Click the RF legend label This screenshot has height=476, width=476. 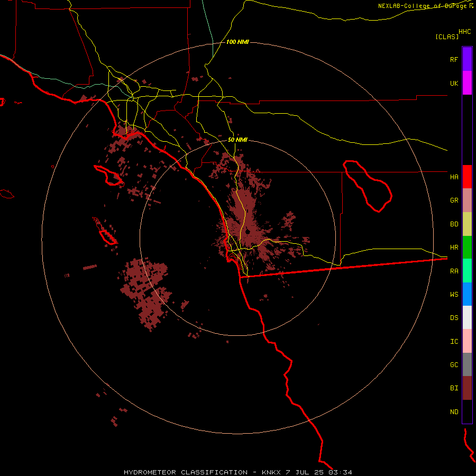tap(454, 59)
